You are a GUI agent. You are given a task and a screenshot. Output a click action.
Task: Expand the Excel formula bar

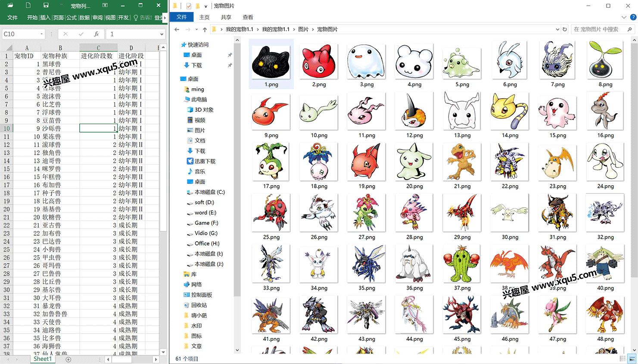pyautogui.click(x=162, y=34)
